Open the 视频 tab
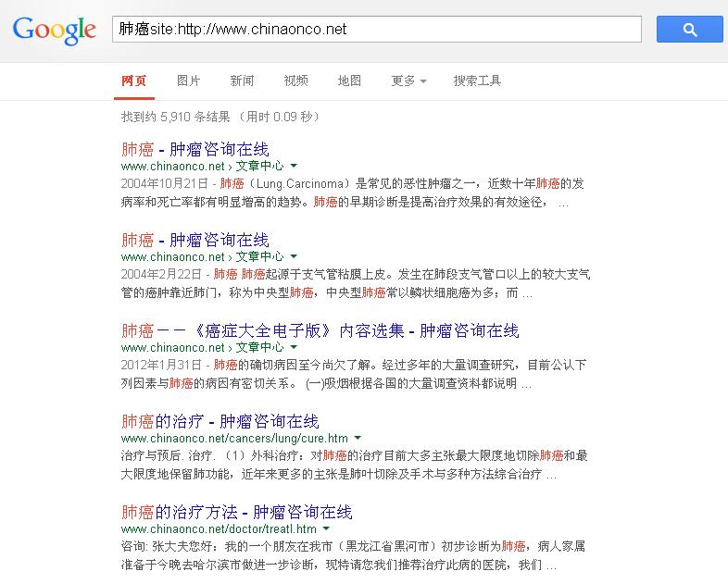 [x=295, y=81]
